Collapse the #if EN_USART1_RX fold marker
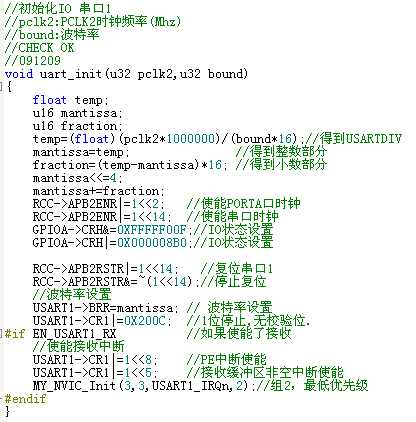 [x=1, y=333]
